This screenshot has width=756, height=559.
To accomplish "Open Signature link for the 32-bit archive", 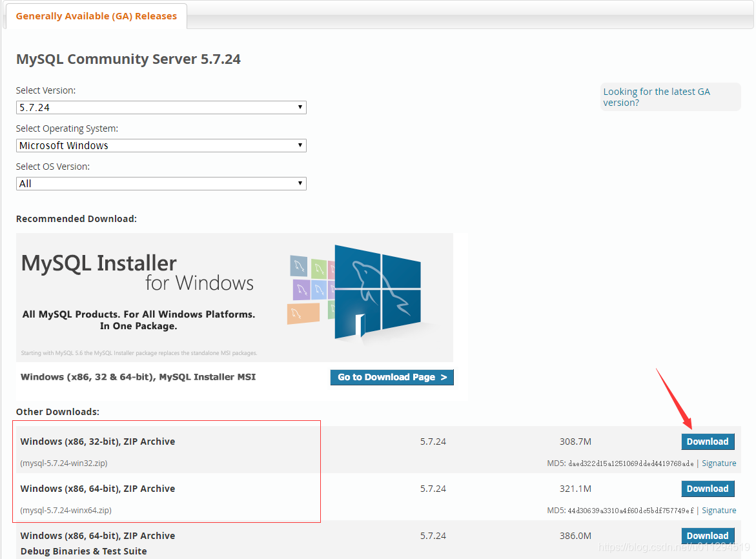I will click(x=719, y=463).
